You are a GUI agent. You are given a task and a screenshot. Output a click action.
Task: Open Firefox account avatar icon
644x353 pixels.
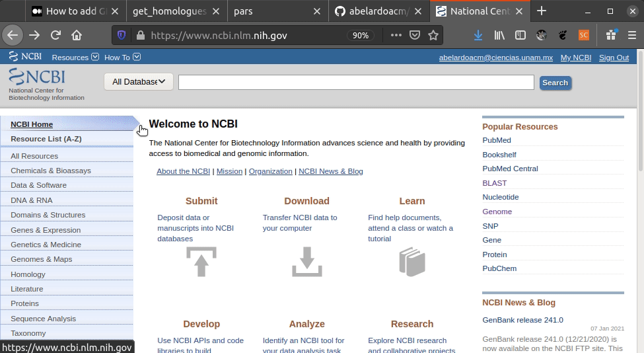[x=542, y=35]
